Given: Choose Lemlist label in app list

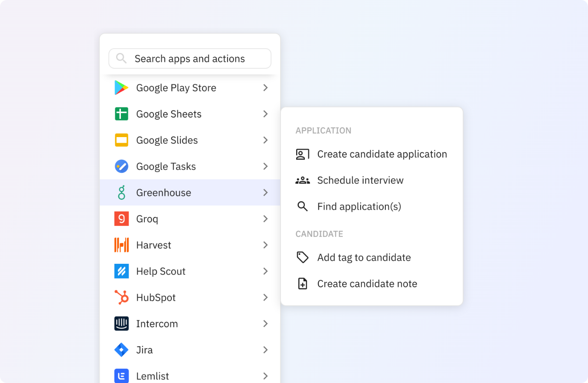Looking at the screenshot, I should click(x=153, y=376).
